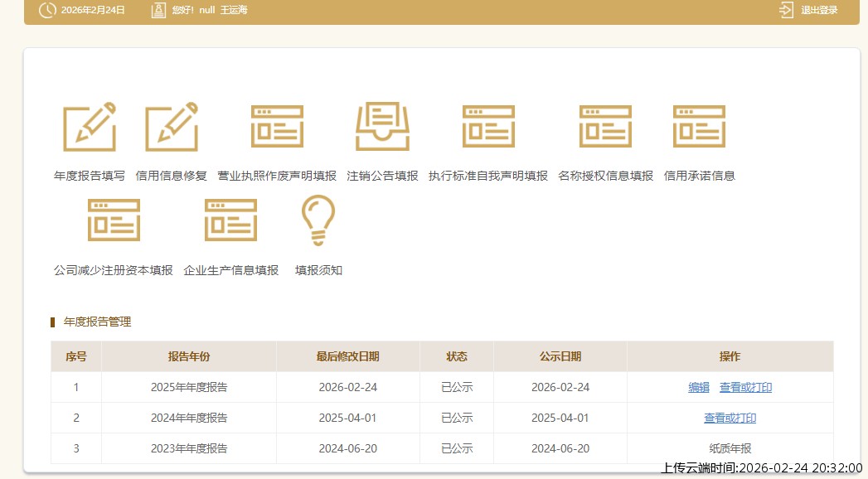
Task: Open the 企业生产信息填报 icon
Action: (x=230, y=220)
